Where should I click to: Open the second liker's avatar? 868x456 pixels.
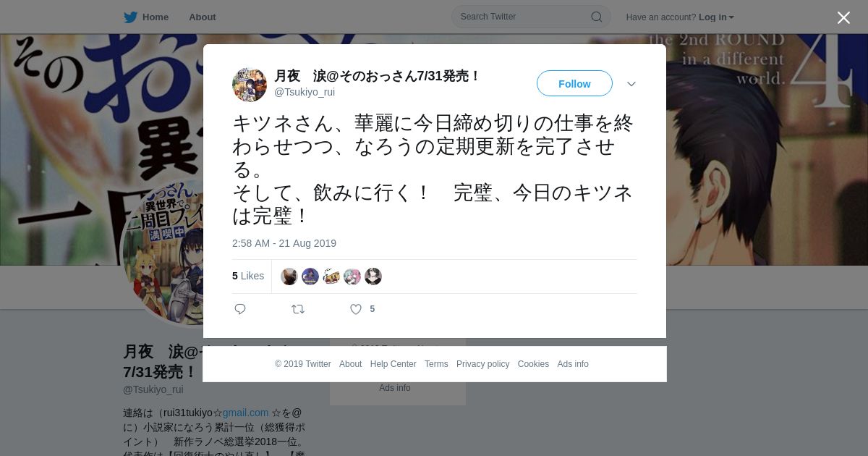(x=310, y=276)
